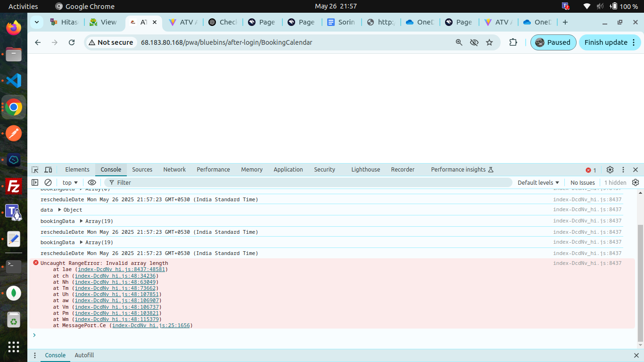
Task: Open DevTools three-dot menu
Action: pos(623,170)
